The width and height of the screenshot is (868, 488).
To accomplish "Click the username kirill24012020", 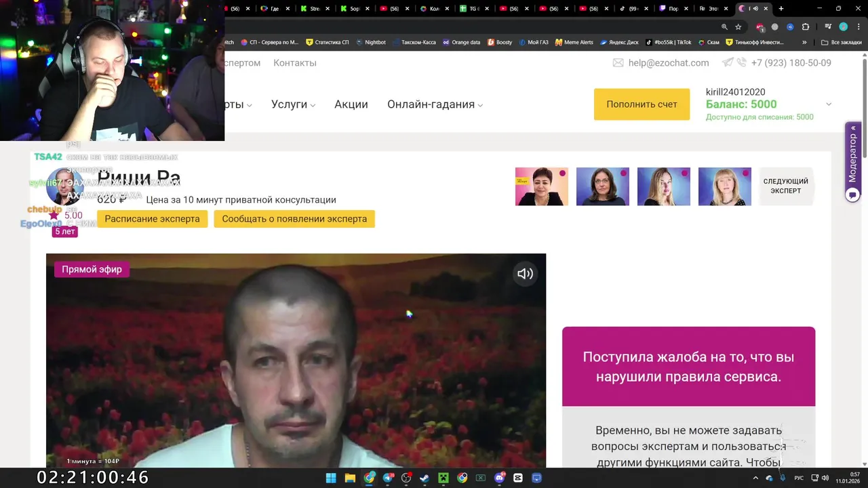I will pos(735,92).
